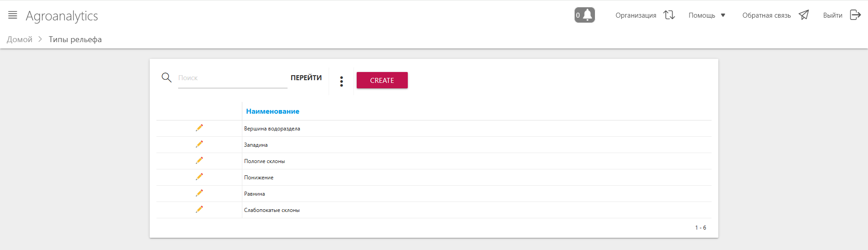
Task: Edit the Вершина водораздела row
Action: click(199, 128)
